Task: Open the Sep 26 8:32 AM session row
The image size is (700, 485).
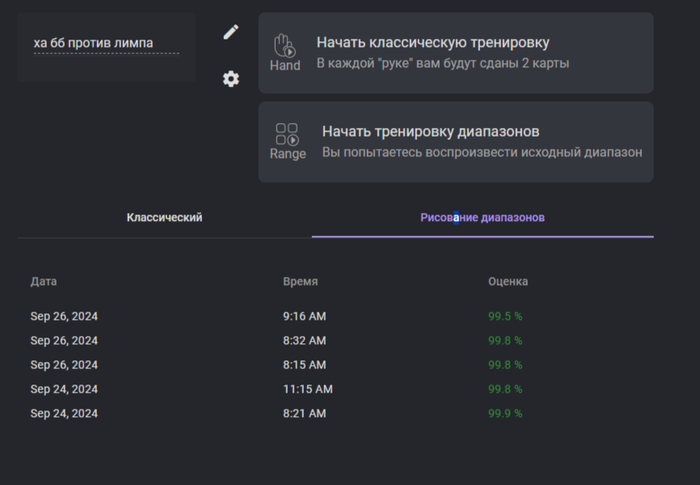Action: click(x=336, y=341)
